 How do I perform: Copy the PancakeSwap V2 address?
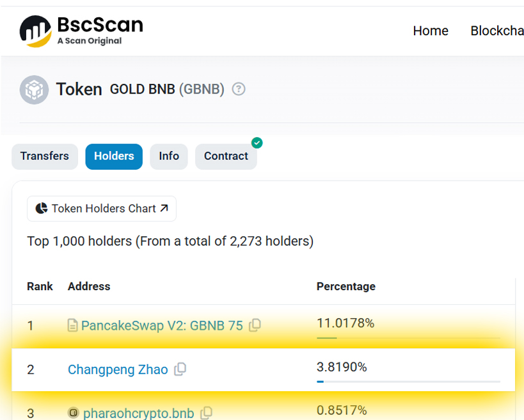255,325
